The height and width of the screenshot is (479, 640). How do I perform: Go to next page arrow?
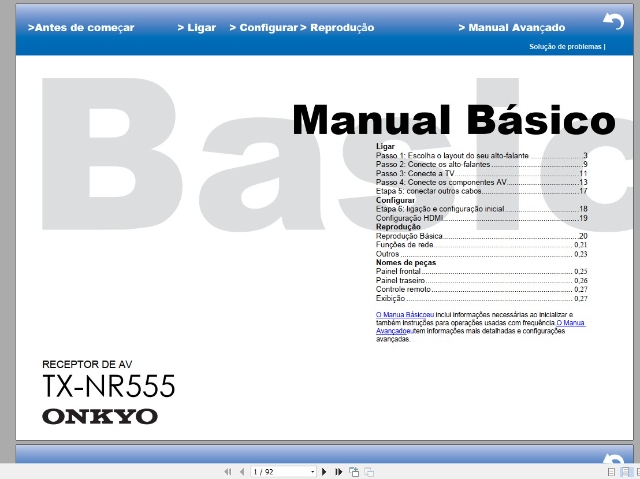click(324, 472)
